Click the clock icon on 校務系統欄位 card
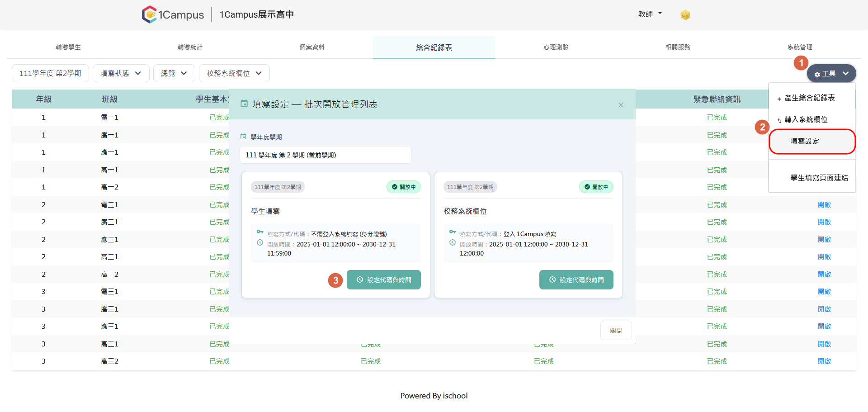The height and width of the screenshot is (412, 868). [x=453, y=243]
